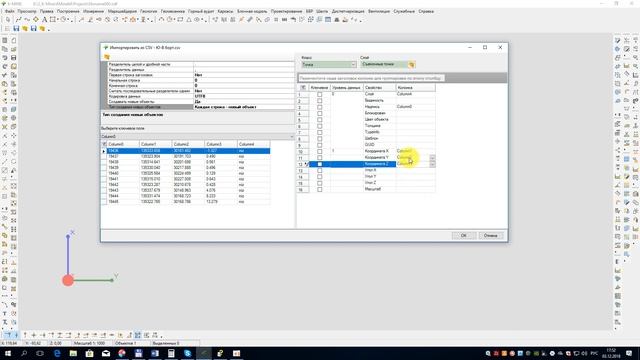Expand the key field dropdown showing Column0
The width and height of the screenshot is (640, 360).
291,136
